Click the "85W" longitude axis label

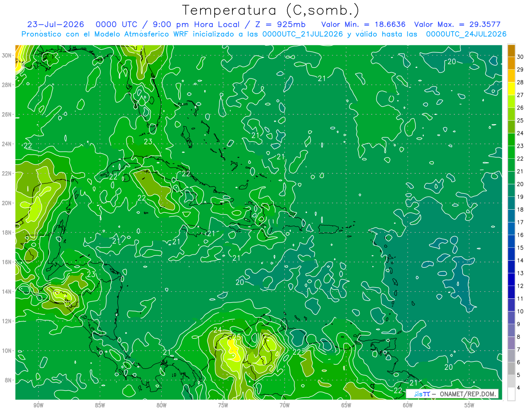pyautogui.click(x=100, y=405)
